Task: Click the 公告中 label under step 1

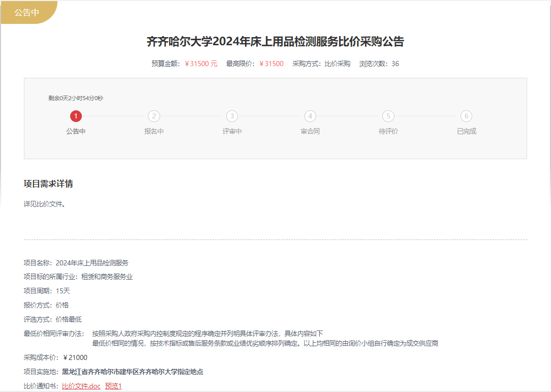Action: 76,131
